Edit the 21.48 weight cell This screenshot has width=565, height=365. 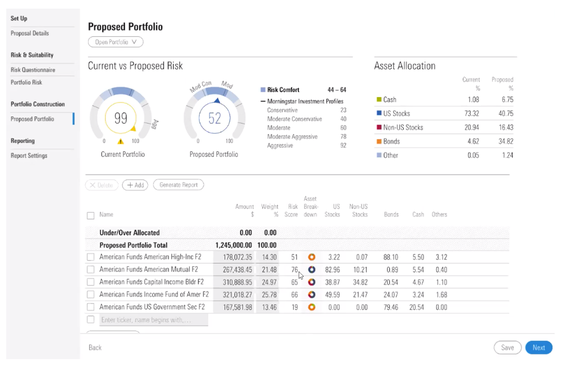(267, 270)
